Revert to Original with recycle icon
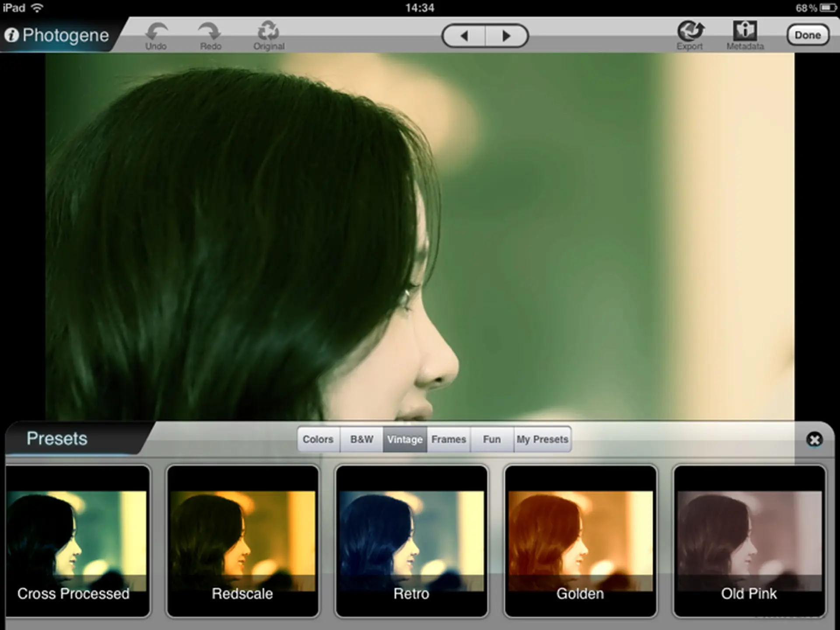The height and width of the screenshot is (630, 840). click(x=268, y=31)
